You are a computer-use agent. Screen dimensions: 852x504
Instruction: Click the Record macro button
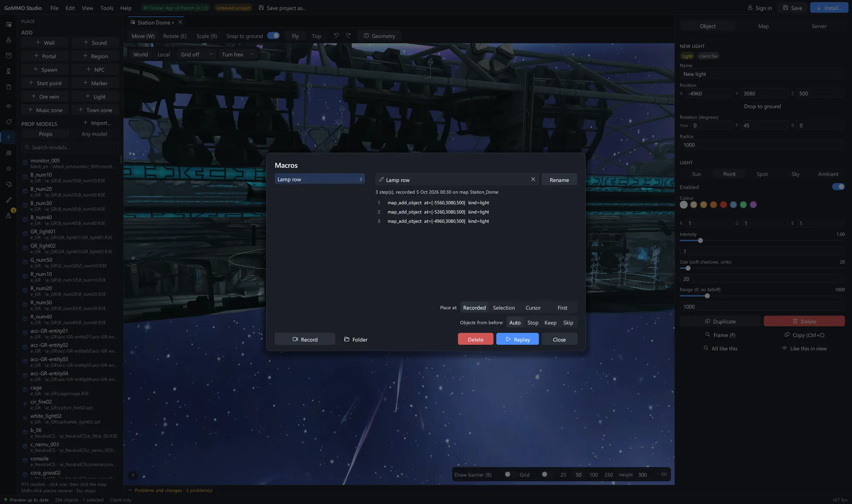[305, 339]
